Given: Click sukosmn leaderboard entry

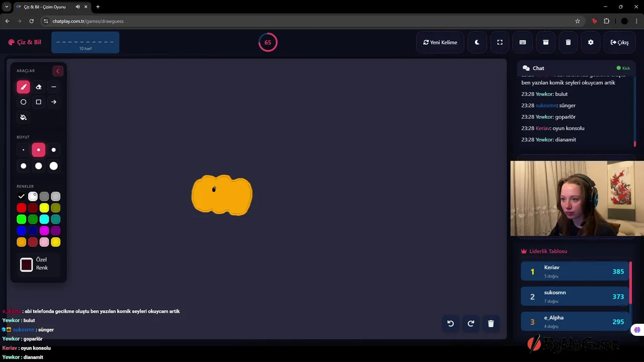Looking at the screenshot, I should tap(575, 297).
